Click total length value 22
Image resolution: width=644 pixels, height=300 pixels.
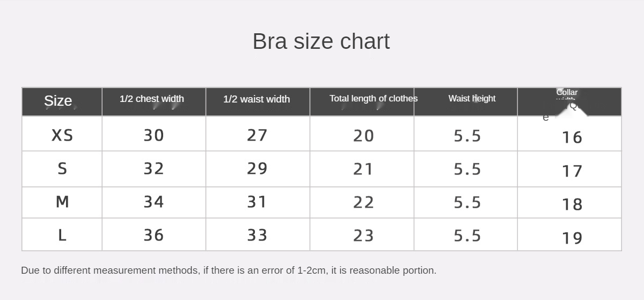pos(363,202)
